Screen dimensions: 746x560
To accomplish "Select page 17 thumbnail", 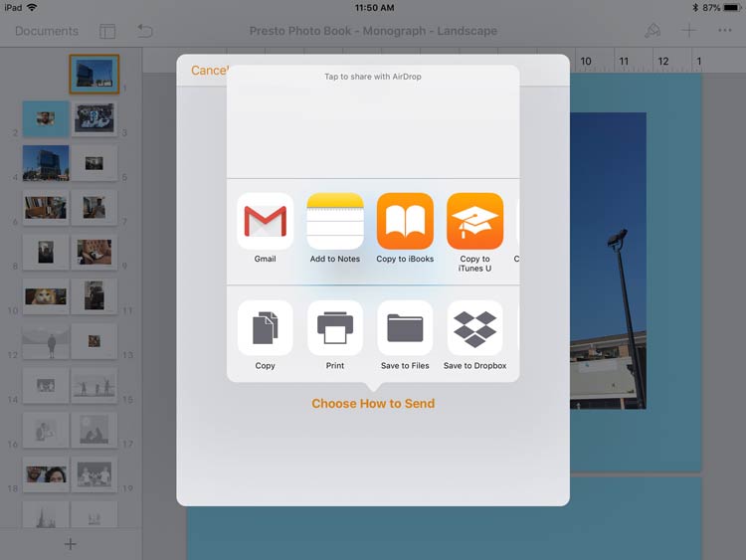I will 94,430.
